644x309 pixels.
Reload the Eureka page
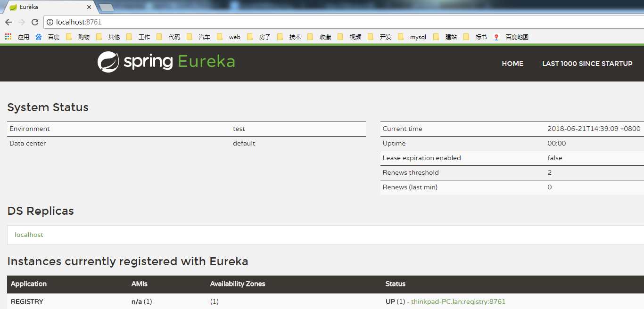click(x=35, y=22)
